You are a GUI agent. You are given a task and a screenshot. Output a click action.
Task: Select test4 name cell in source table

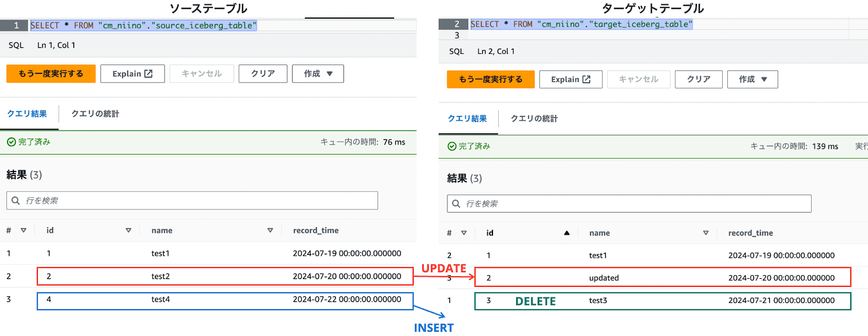pyautogui.click(x=160, y=299)
